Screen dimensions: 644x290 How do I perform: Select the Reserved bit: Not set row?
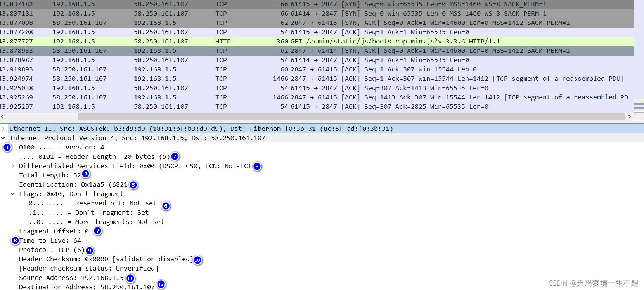click(x=92, y=203)
